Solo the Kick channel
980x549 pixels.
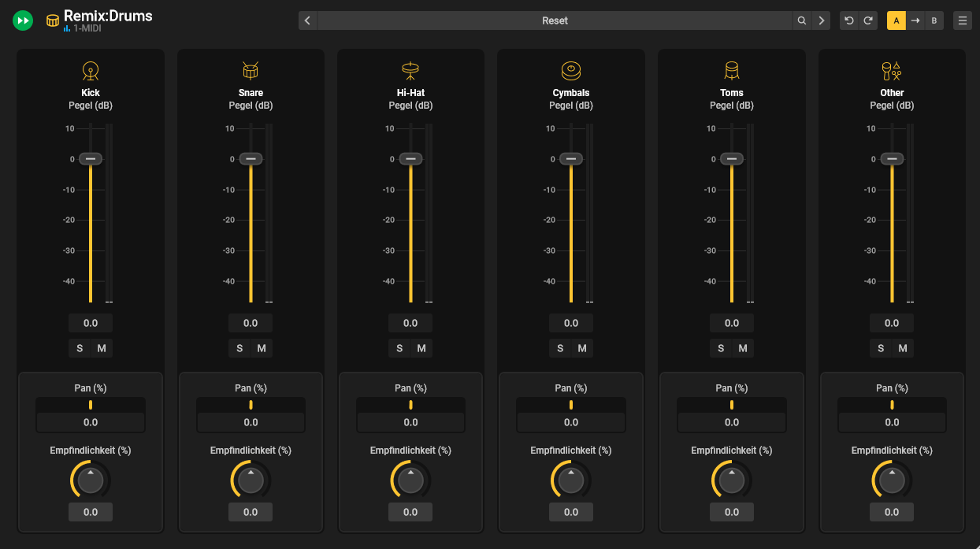coord(80,348)
